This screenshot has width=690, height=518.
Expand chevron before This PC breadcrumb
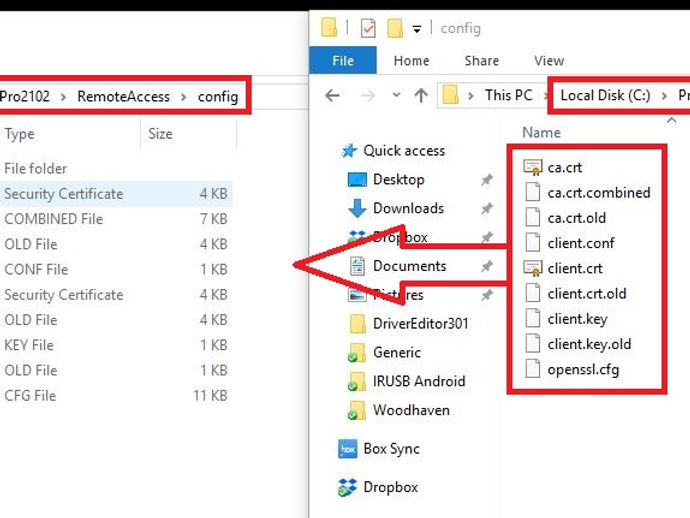click(471, 96)
